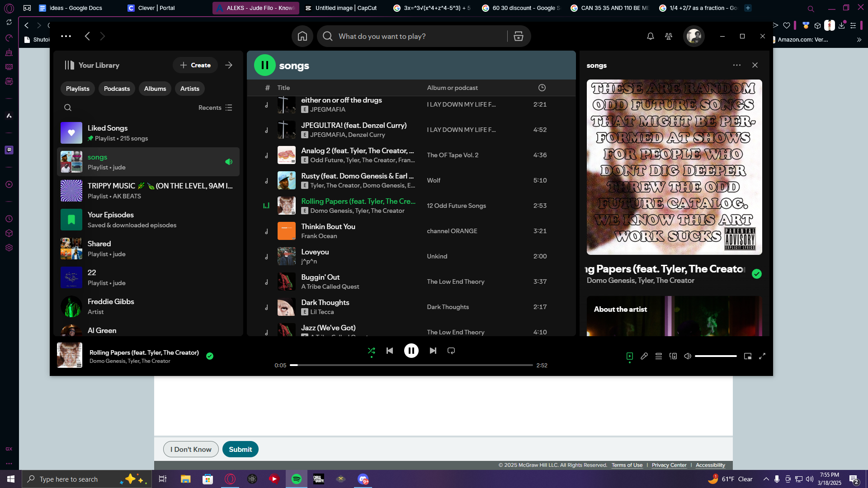Viewport: 868px width, 488px height.
Task: Open Friend Activity icon
Action: 669,36
